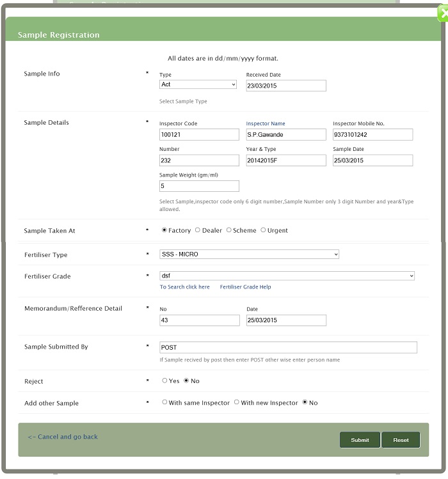
Task: Choose Dealer as sample location
Action: pos(198,230)
